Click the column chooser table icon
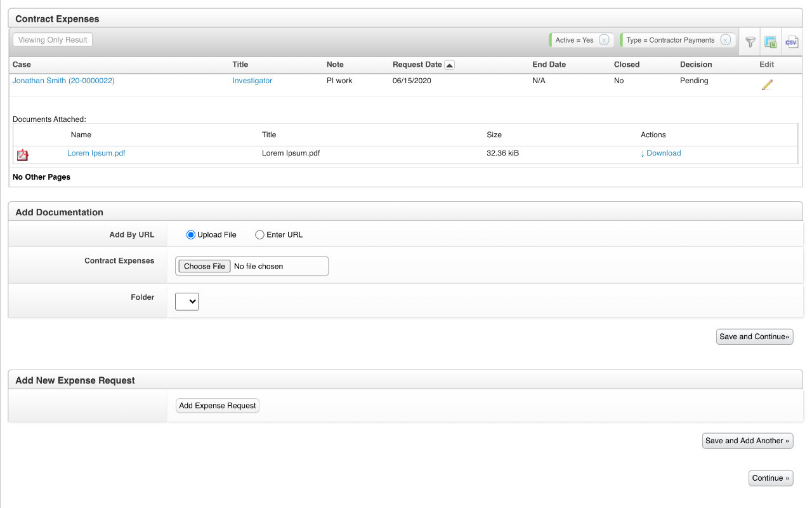 (x=771, y=42)
